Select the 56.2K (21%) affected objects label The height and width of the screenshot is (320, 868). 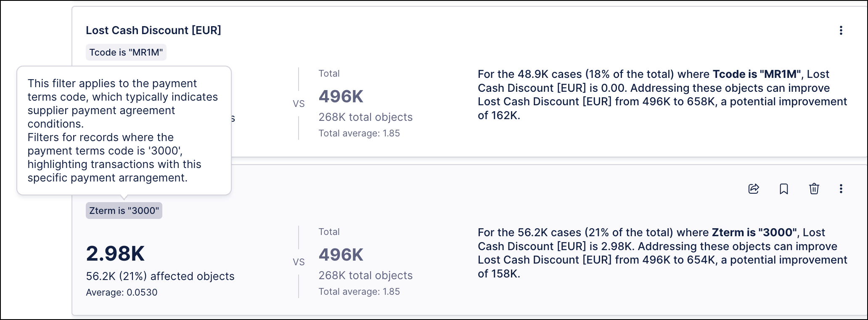point(160,276)
